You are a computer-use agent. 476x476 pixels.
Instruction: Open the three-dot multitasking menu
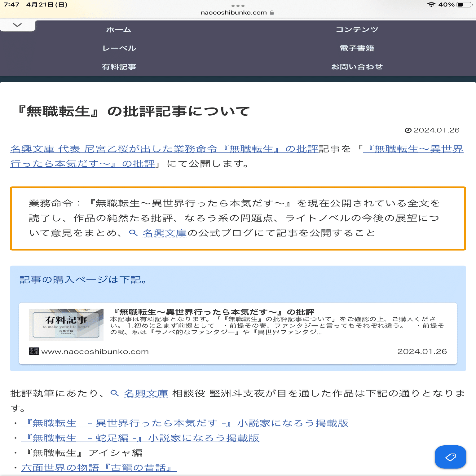[x=238, y=6]
